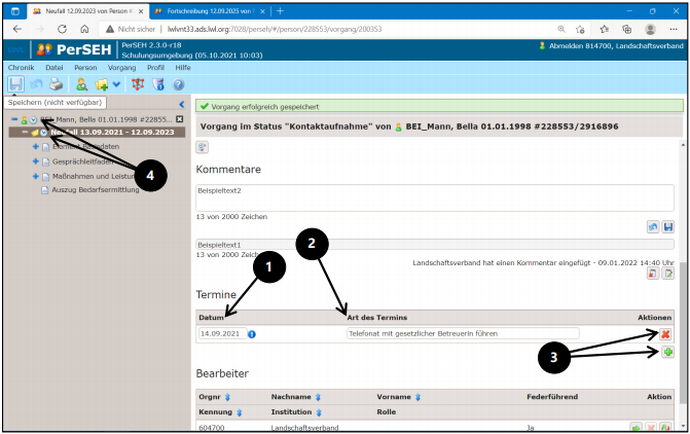Click into the Beispieltext2 comment text area
690x434 pixels.
pos(435,198)
